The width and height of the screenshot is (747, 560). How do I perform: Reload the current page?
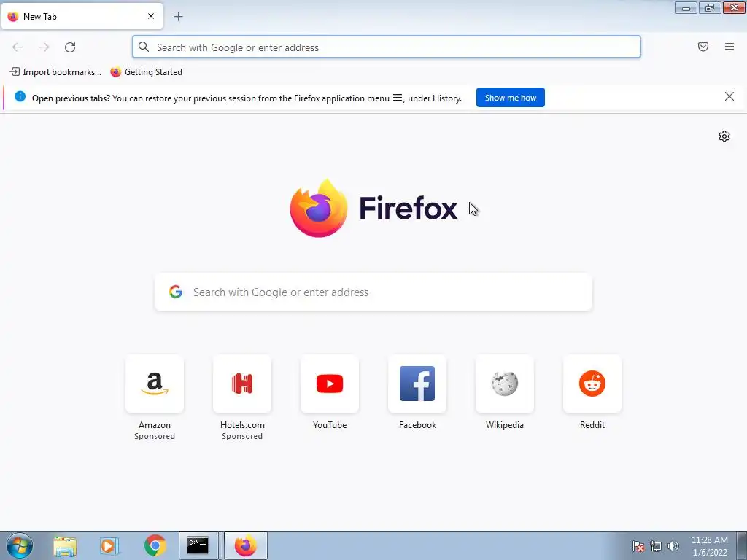pyautogui.click(x=70, y=47)
